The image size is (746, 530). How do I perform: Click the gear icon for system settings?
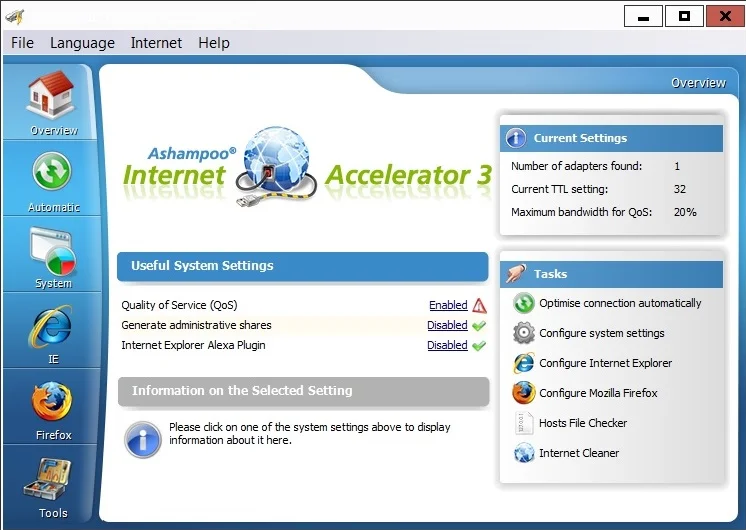524,333
